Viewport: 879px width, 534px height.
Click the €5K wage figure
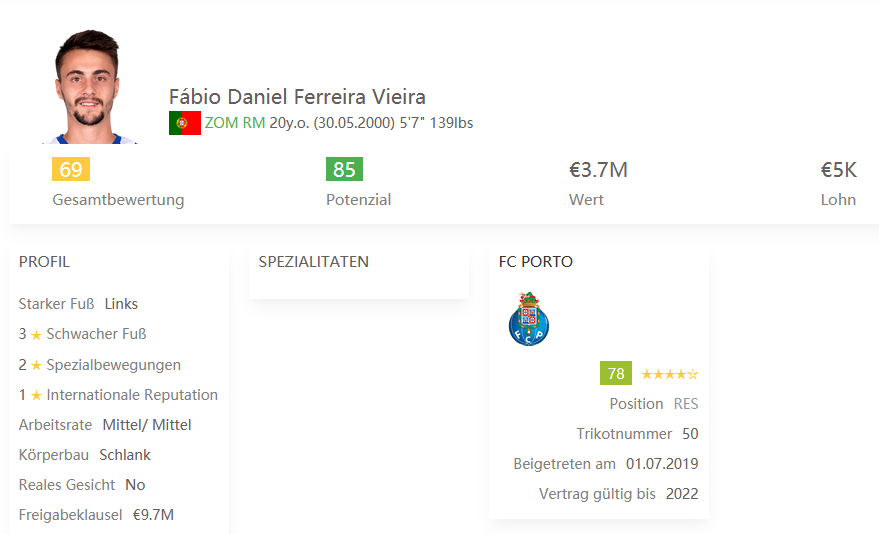839,170
